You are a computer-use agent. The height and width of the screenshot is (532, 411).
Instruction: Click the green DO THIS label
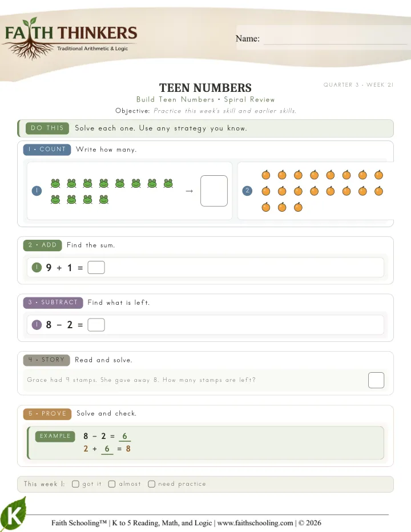click(47, 128)
